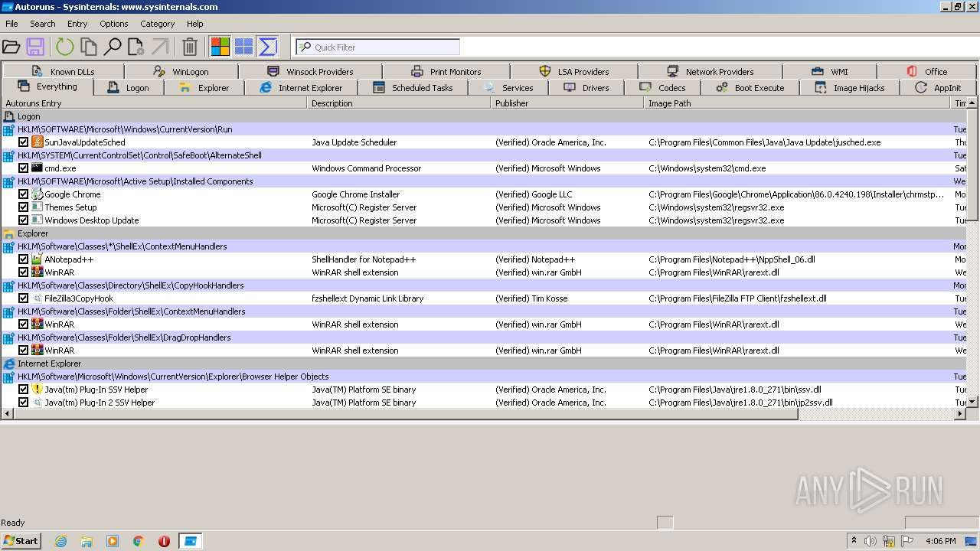Open the Category menu

click(x=158, y=24)
